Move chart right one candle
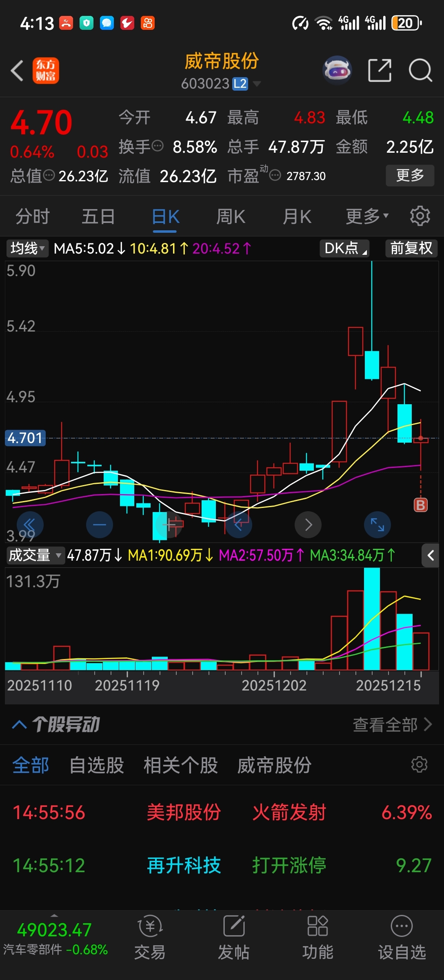 click(x=308, y=524)
